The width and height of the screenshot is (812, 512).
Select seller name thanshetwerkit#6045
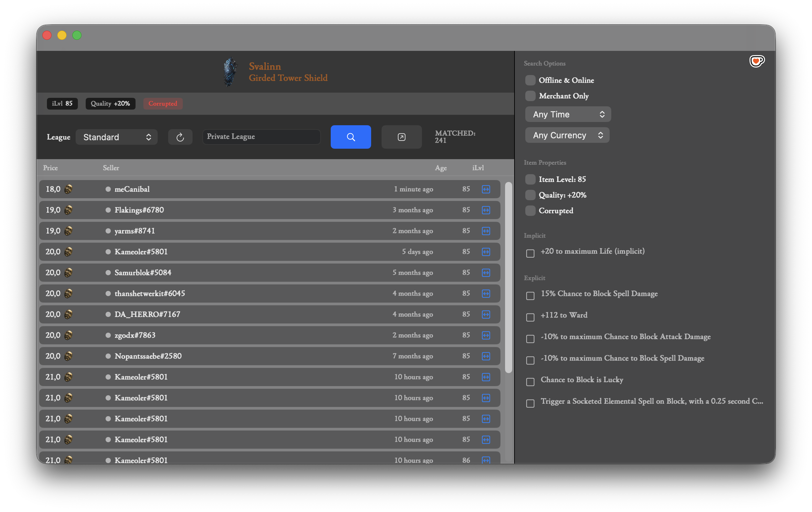point(150,293)
